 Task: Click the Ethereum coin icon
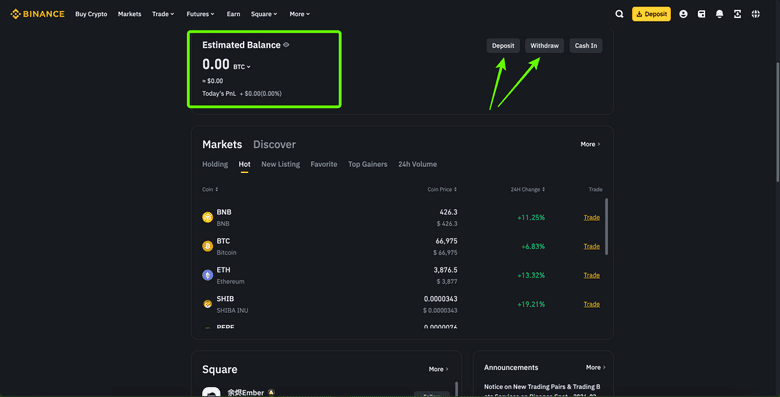(207, 275)
